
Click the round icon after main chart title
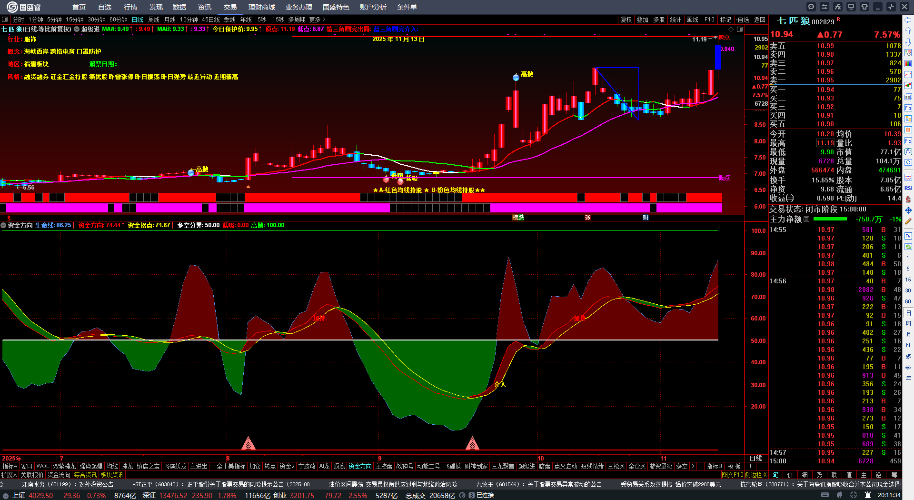76,29
